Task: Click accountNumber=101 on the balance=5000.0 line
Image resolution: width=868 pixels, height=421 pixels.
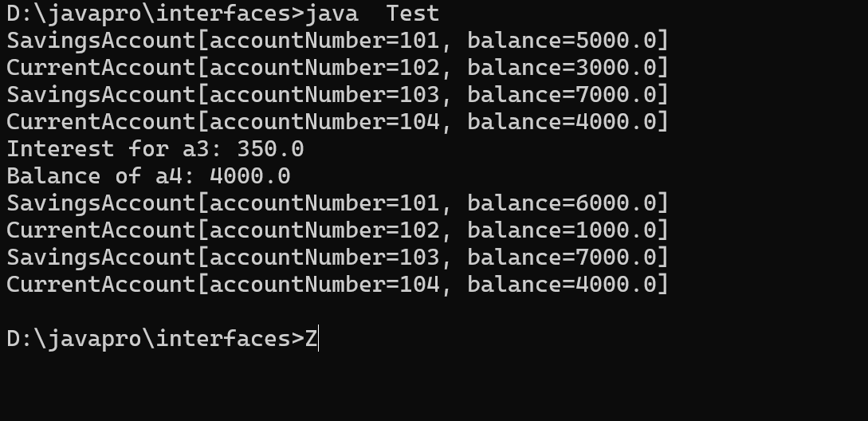Action: 324,41
